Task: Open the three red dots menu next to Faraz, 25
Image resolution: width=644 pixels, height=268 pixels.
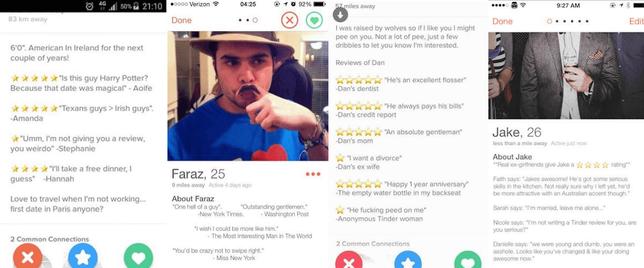Action: coord(312,174)
